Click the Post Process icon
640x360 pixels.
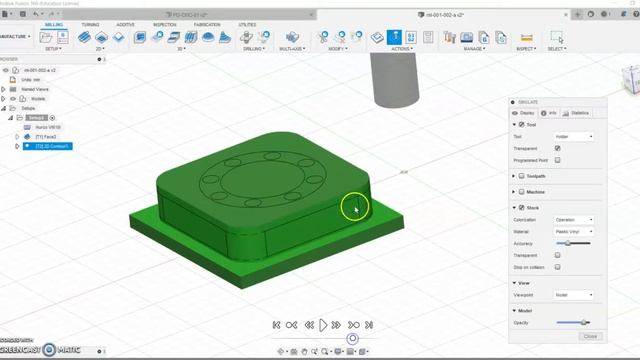(411, 38)
